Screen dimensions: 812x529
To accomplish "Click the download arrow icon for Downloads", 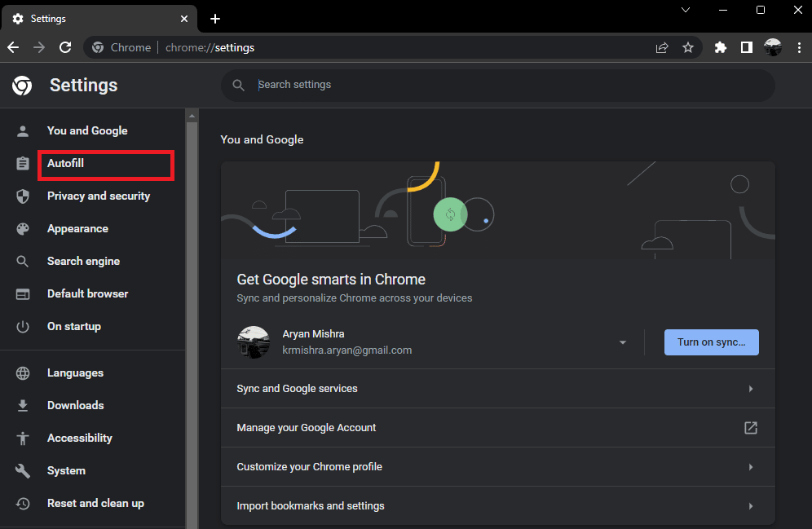I will coord(23,406).
